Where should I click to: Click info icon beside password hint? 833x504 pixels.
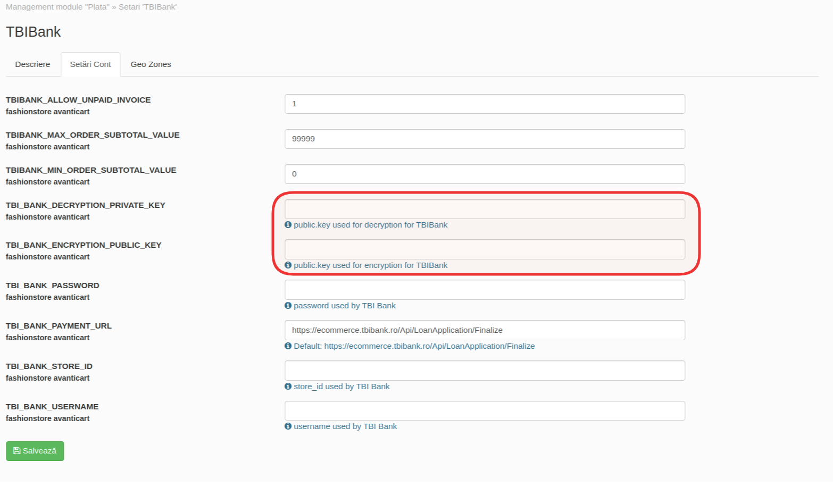(x=288, y=306)
